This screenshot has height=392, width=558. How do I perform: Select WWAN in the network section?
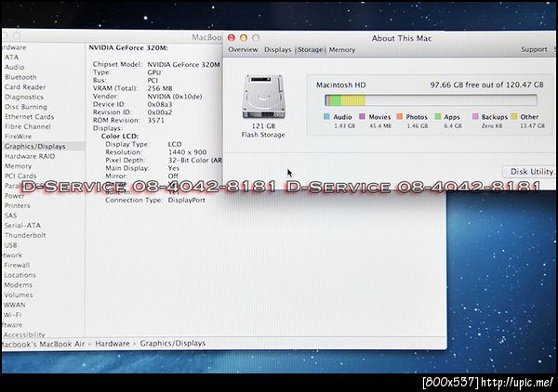15,305
